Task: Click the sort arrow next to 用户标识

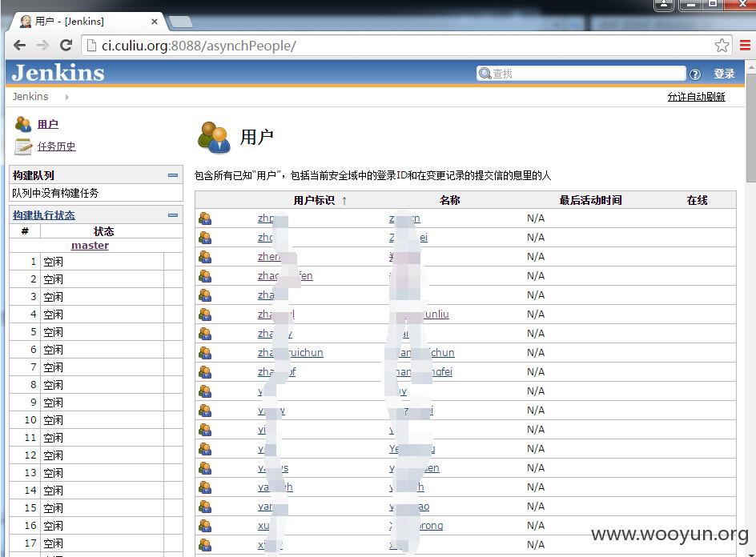Action: [x=344, y=200]
